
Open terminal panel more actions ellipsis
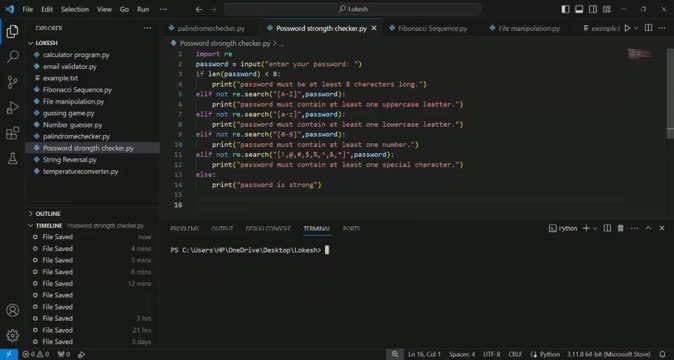pos(634,228)
